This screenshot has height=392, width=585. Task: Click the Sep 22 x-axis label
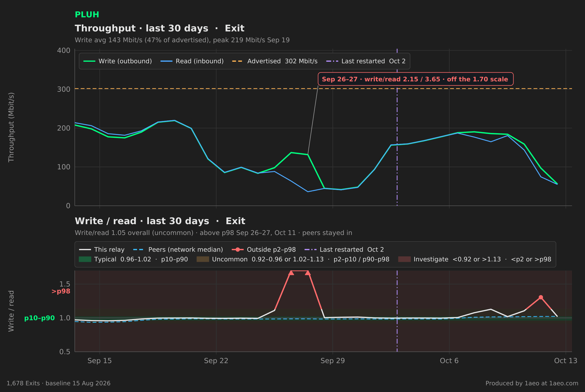click(216, 361)
